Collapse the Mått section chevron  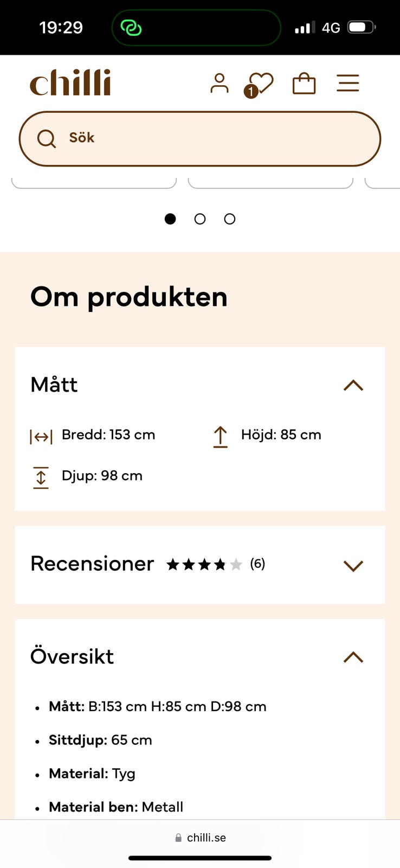(x=353, y=385)
